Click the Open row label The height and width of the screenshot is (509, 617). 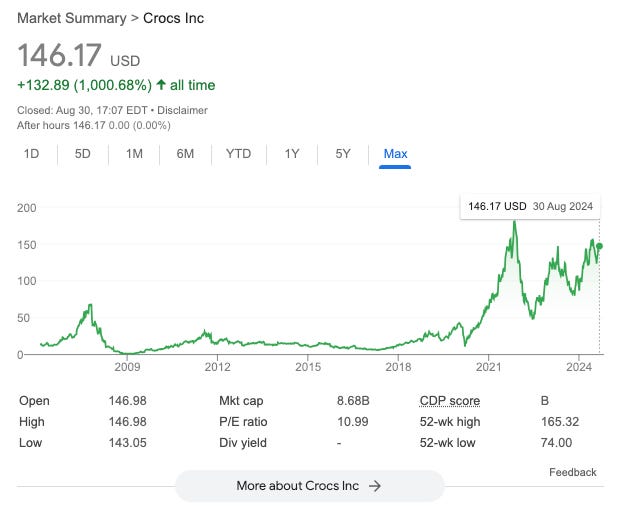pyautogui.click(x=34, y=401)
